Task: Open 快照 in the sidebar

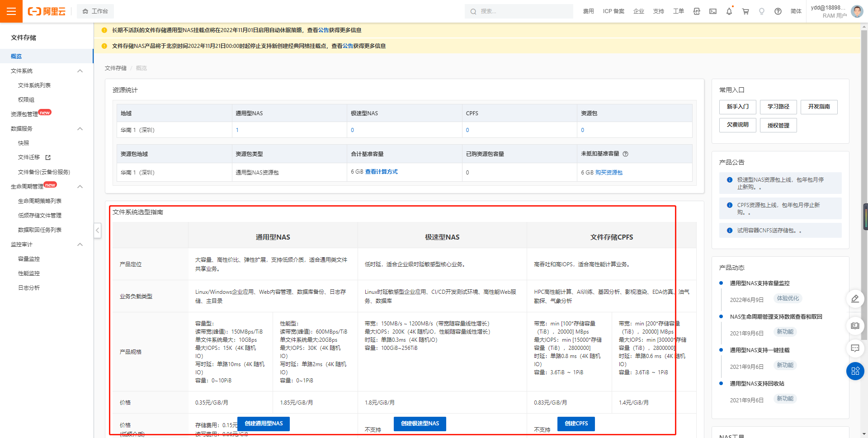Action: pos(24,143)
